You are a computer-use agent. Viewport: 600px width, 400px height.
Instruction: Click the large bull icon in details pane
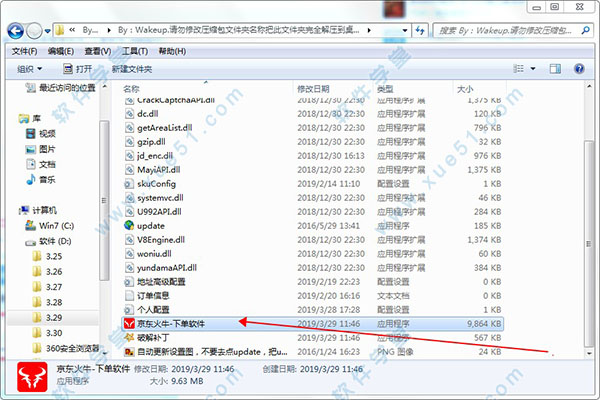tap(32, 377)
